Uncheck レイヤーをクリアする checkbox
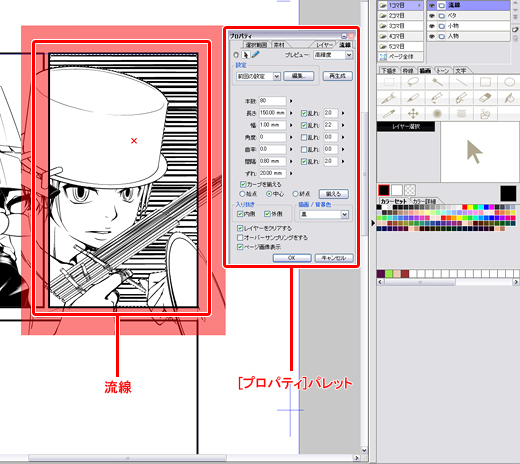520x464 pixels. point(240,228)
